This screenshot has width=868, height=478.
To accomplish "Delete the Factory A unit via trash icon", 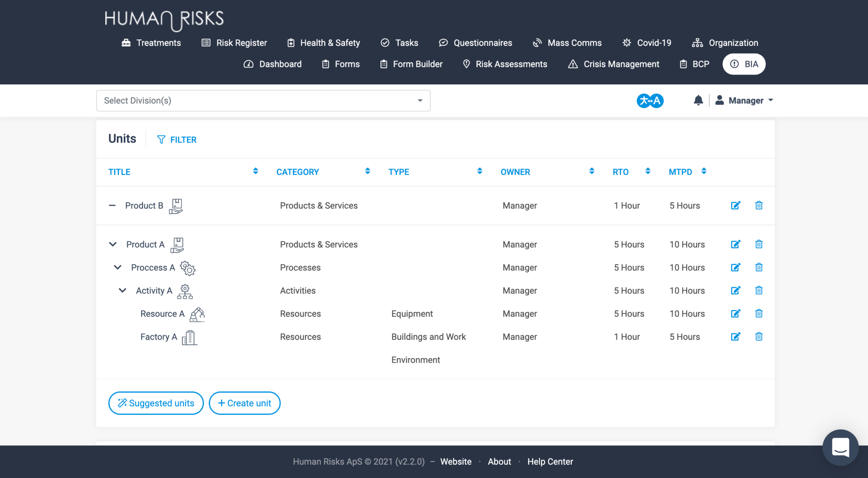I will click(759, 337).
